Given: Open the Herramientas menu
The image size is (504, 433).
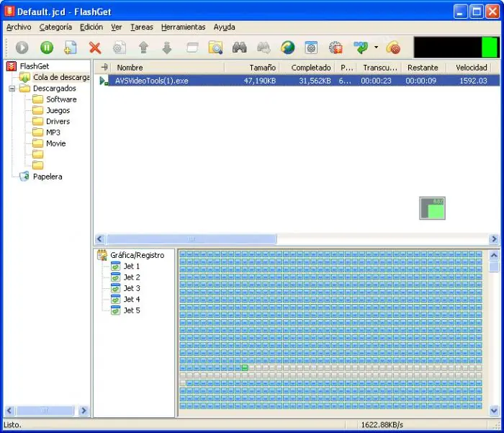Looking at the screenshot, I should click(183, 27).
